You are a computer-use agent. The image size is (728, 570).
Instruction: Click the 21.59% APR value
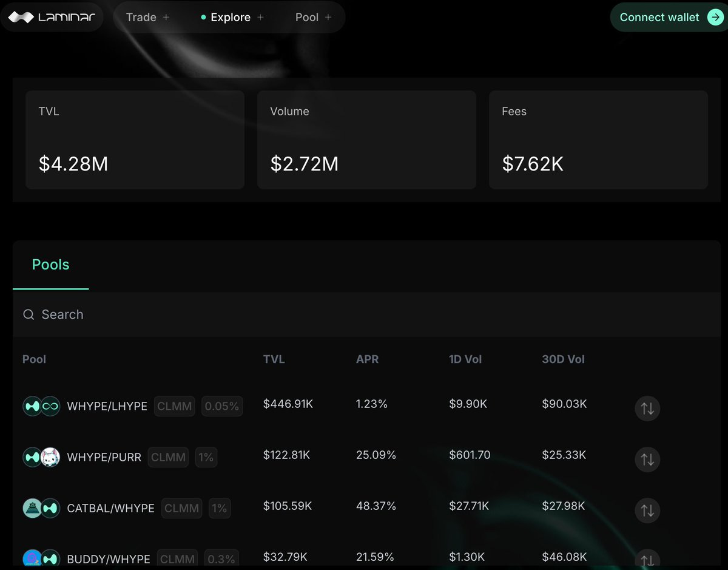[x=375, y=557]
